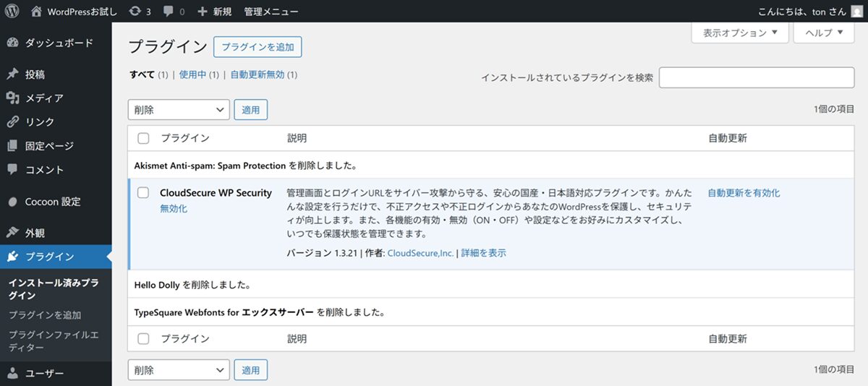
Task: Open プラグインを追加 in sidebar submenu
Action: pos(45,315)
